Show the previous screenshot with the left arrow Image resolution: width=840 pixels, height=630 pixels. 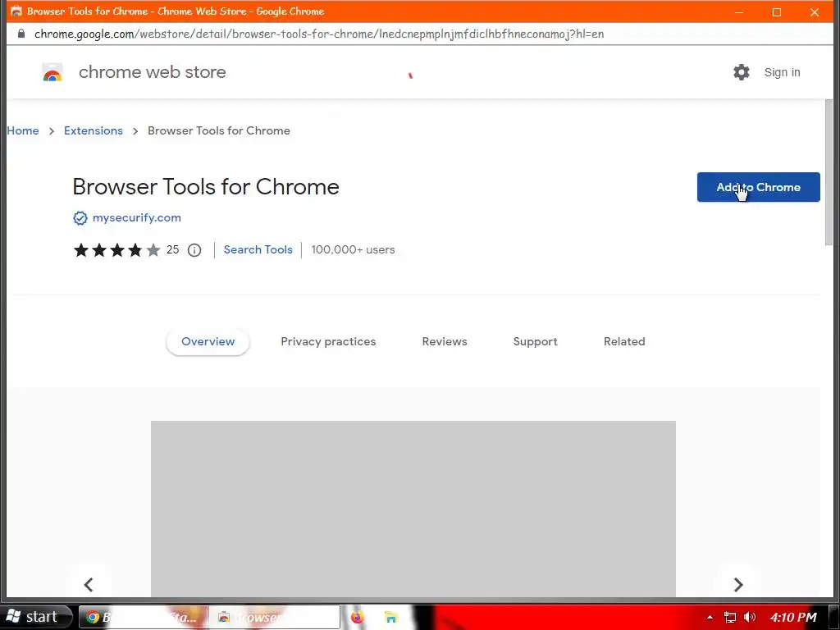[89, 584]
